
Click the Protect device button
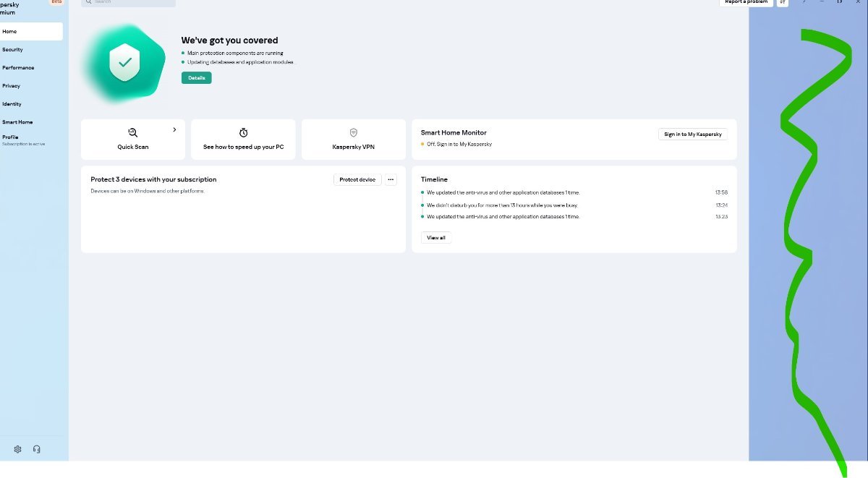(357, 179)
